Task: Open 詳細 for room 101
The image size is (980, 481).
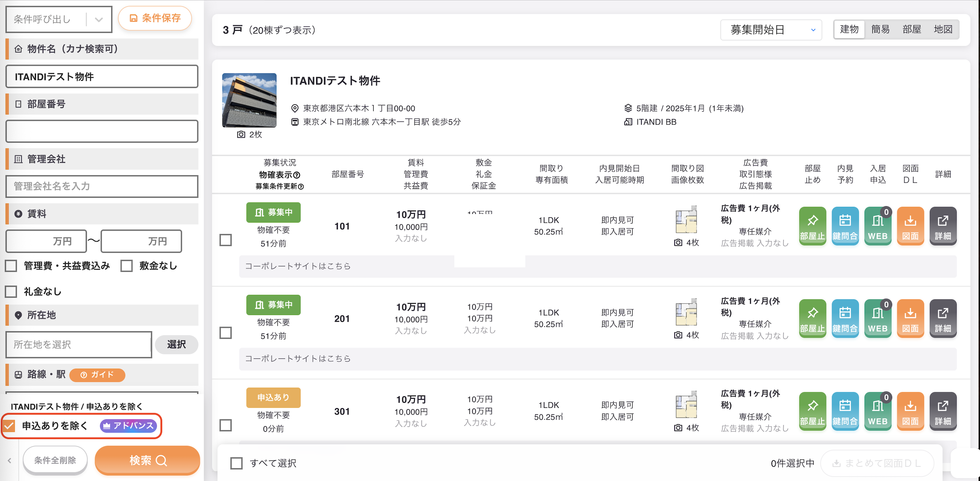Action: (x=943, y=226)
